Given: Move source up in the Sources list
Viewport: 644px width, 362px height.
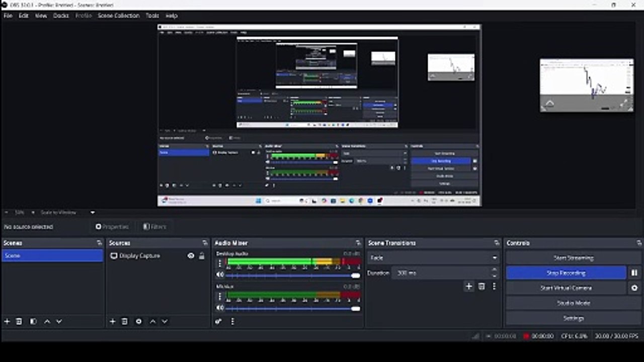Looking at the screenshot, I should (x=153, y=321).
